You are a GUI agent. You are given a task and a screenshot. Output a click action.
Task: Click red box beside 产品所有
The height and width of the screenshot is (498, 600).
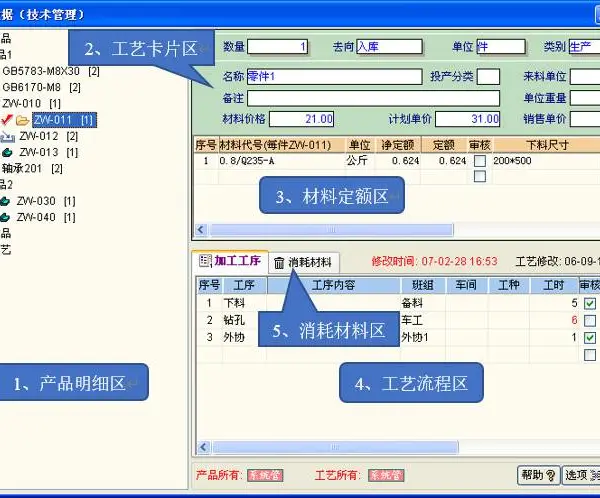(x=265, y=475)
